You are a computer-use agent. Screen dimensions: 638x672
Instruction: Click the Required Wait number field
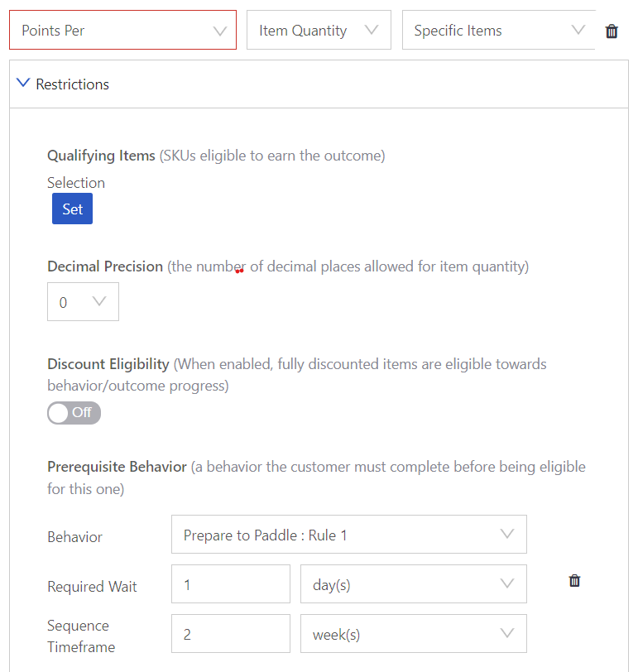coord(231,584)
